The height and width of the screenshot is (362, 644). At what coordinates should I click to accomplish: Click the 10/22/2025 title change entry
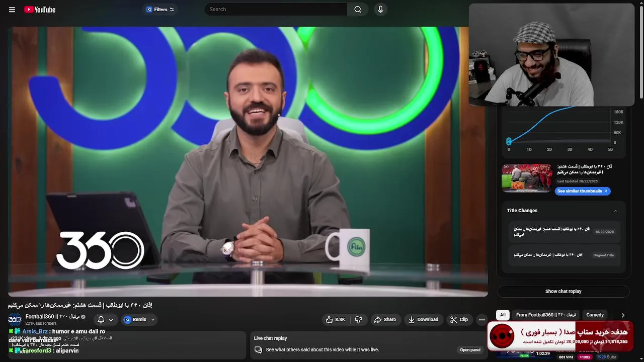tap(563, 232)
